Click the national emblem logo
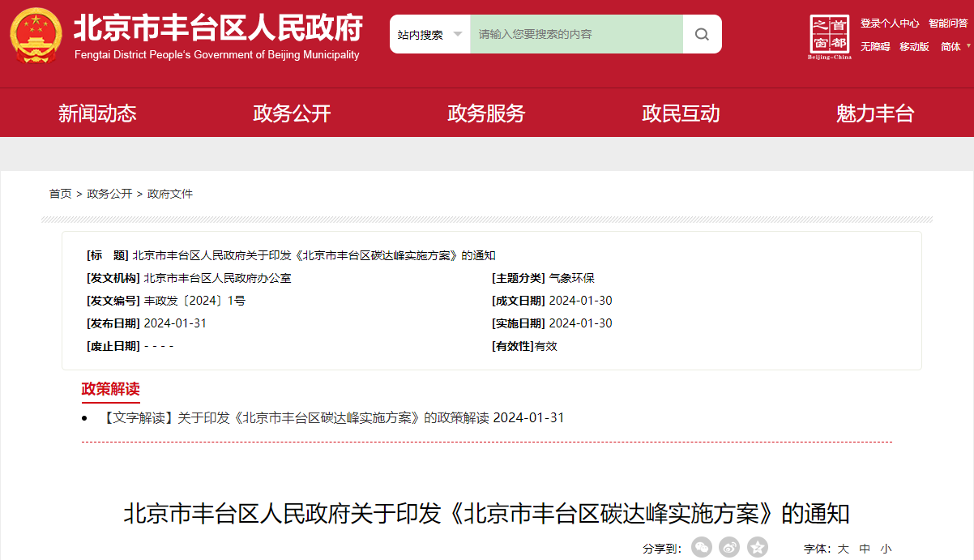The image size is (974, 560). pyautogui.click(x=36, y=36)
